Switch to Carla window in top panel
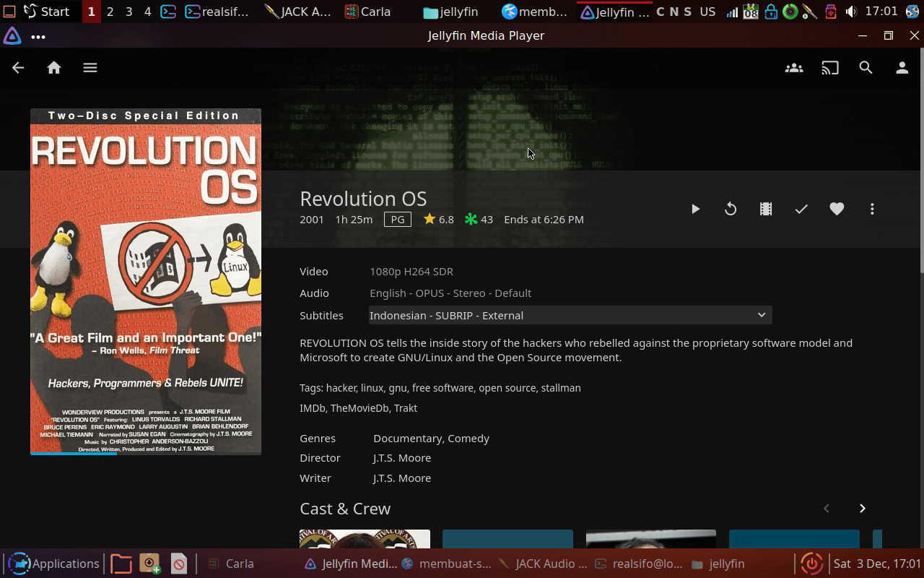 367,12
